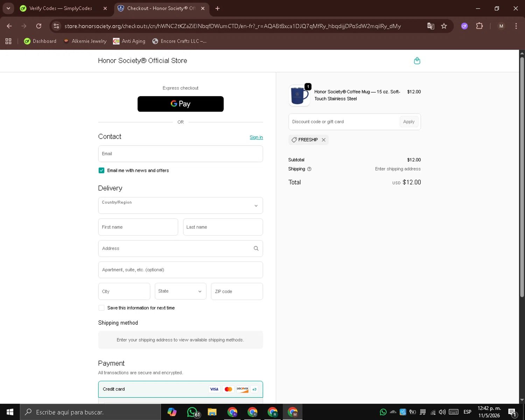Click the shipping help question mark icon

point(309,169)
